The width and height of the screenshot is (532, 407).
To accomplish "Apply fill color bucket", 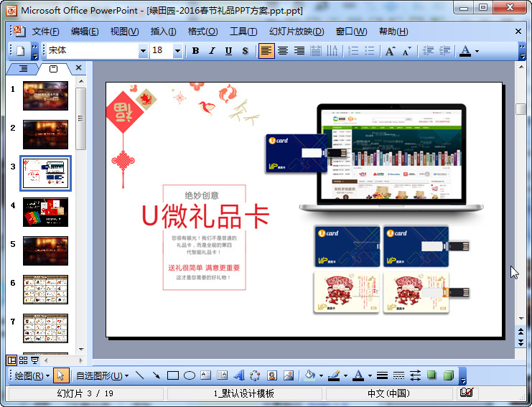I will pyautogui.click(x=309, y=375).
